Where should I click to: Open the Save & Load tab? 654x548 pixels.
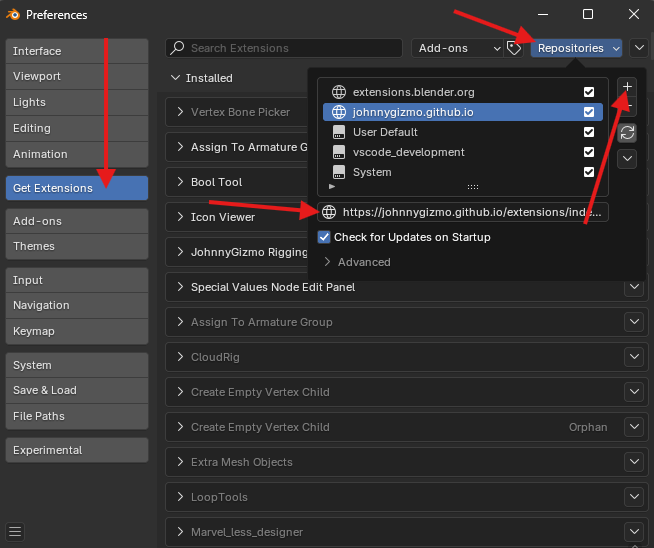(x=77, y=390)
